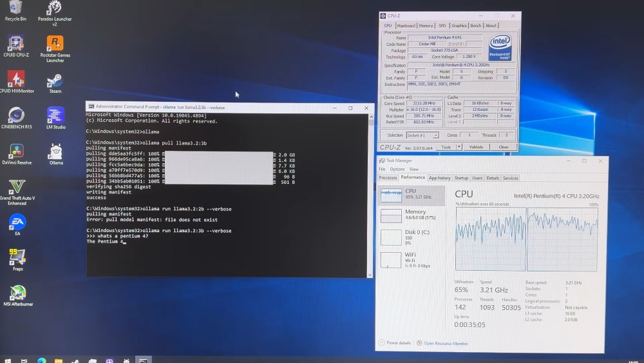Image resolution: width=644 pixels, height=363 pixels.
Task: Click the Close button in CPU-Z
Action: click(504, 147)
